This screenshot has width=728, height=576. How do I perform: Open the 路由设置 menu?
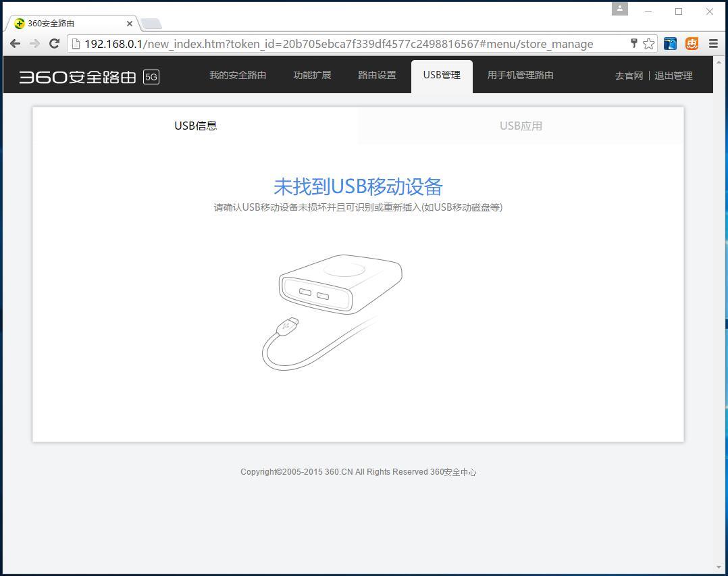377,75
